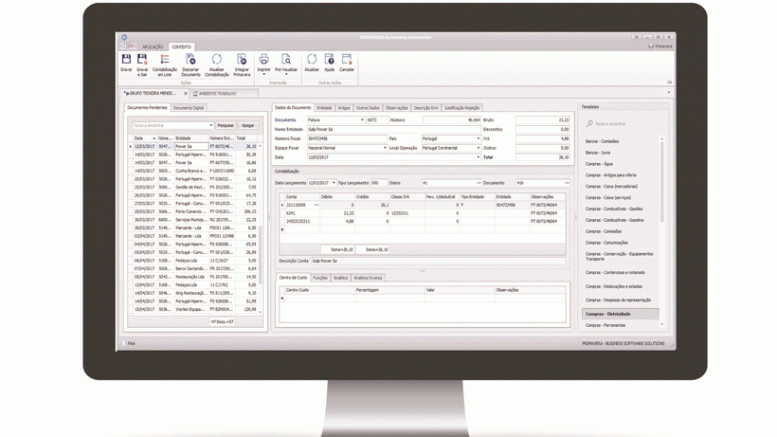Open the AMBIENTE TRABALHO tab
This screenshot has width=777, height=437.
(x=224, y=94)
